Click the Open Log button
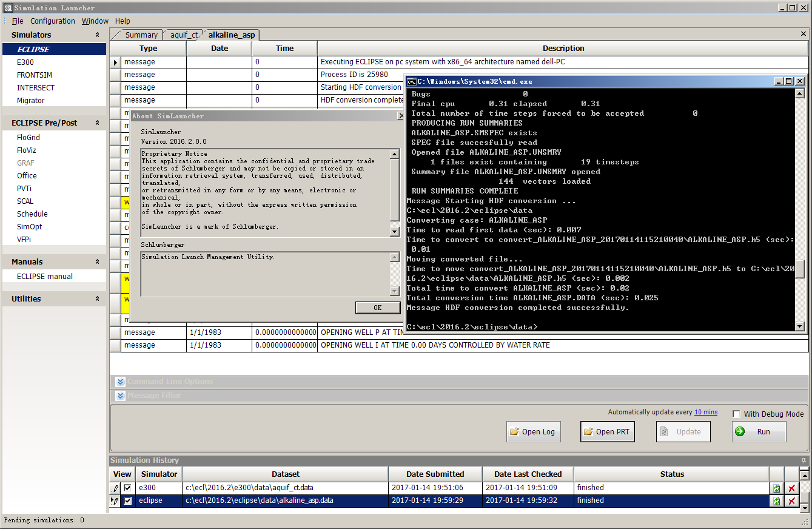Viewport: 812px width, 529px height. click(x=533, y=431)
